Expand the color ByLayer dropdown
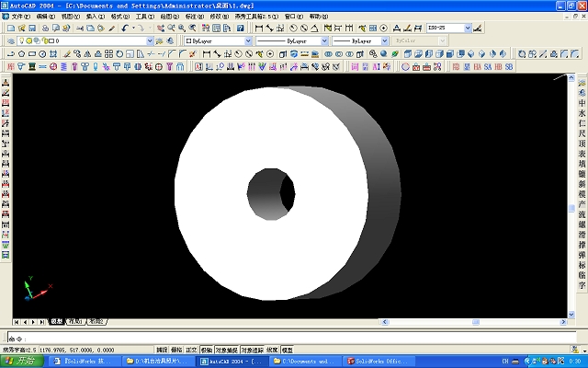 tap(248, 40)
